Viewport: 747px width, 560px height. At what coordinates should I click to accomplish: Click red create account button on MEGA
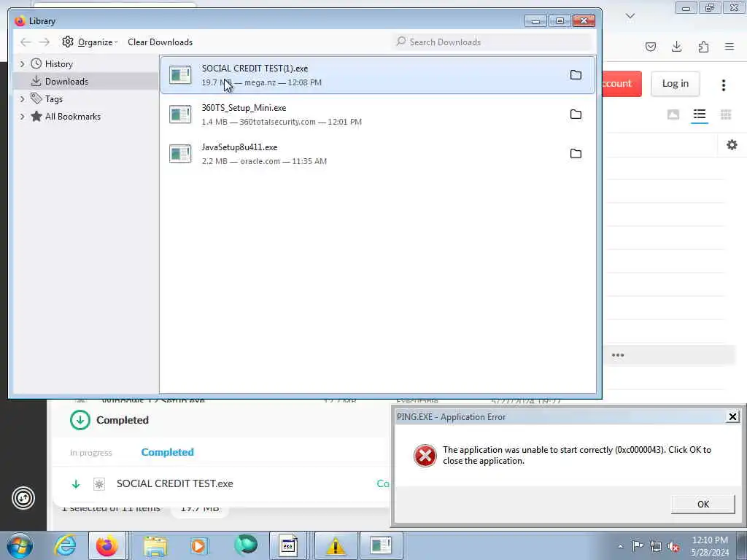[x=622, y=84]
